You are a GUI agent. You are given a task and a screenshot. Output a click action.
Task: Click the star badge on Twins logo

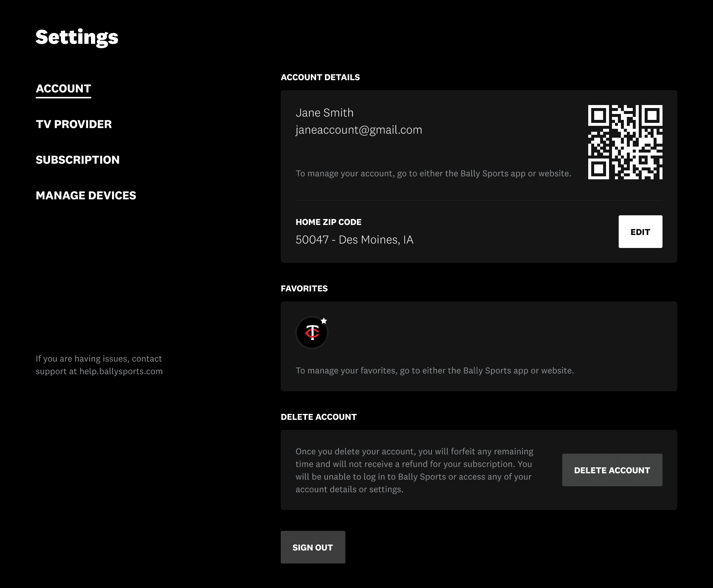(x=324, y=321)
